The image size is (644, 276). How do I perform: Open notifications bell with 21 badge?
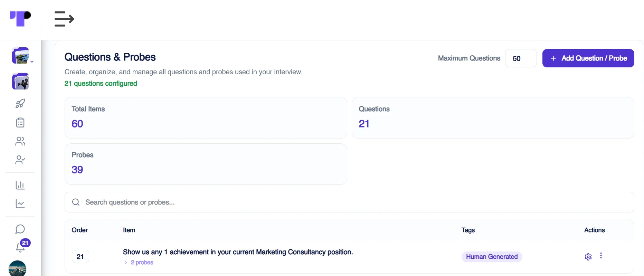[22, 245]
